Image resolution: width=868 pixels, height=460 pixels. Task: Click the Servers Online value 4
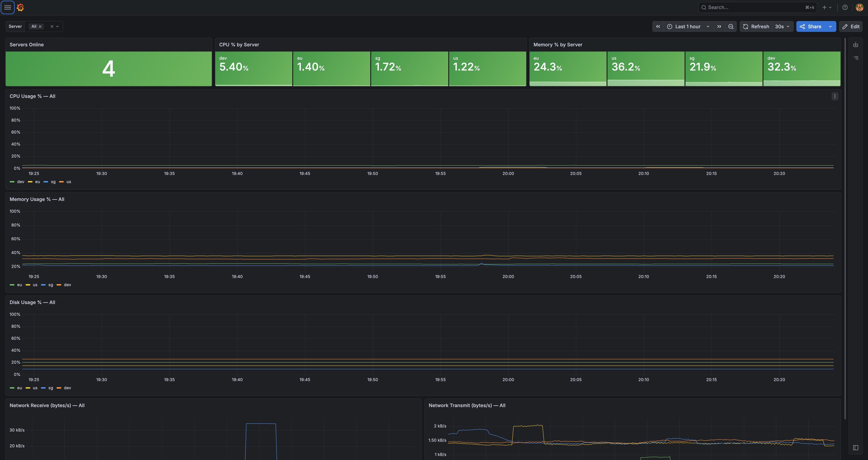coord(108,69)
